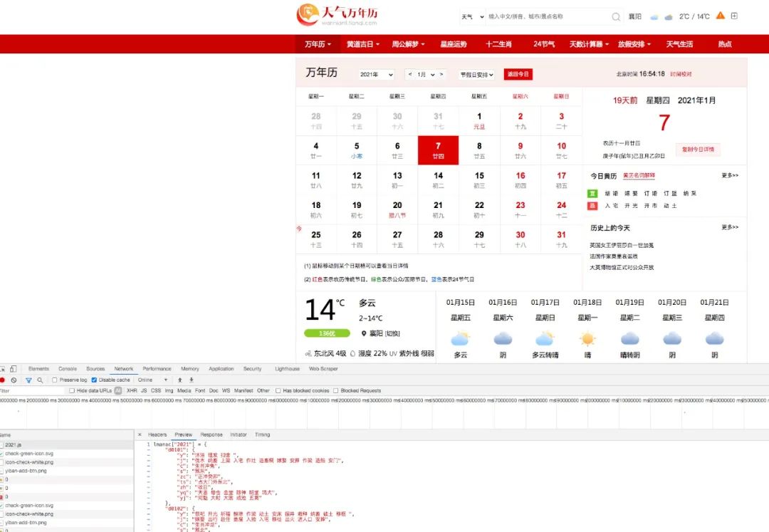
Task: Open the 节假日安排 holiday dropdown
Action: pyautogui.click(x=476, y=75)
